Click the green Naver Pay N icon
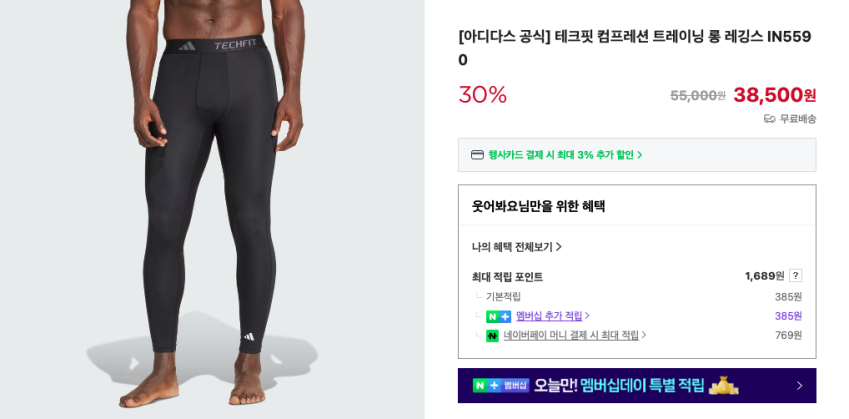 492,336
